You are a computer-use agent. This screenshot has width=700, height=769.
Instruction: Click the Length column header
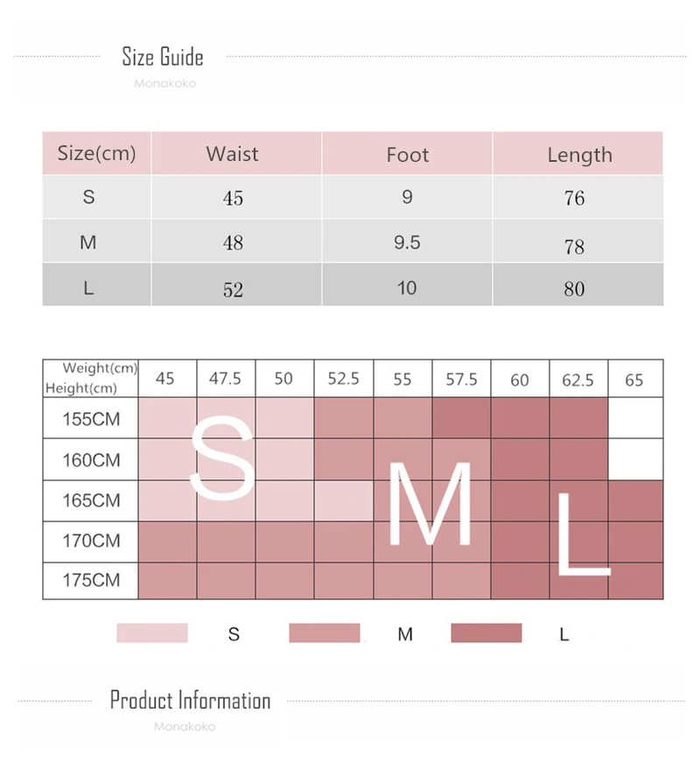(x=579, y=155)
